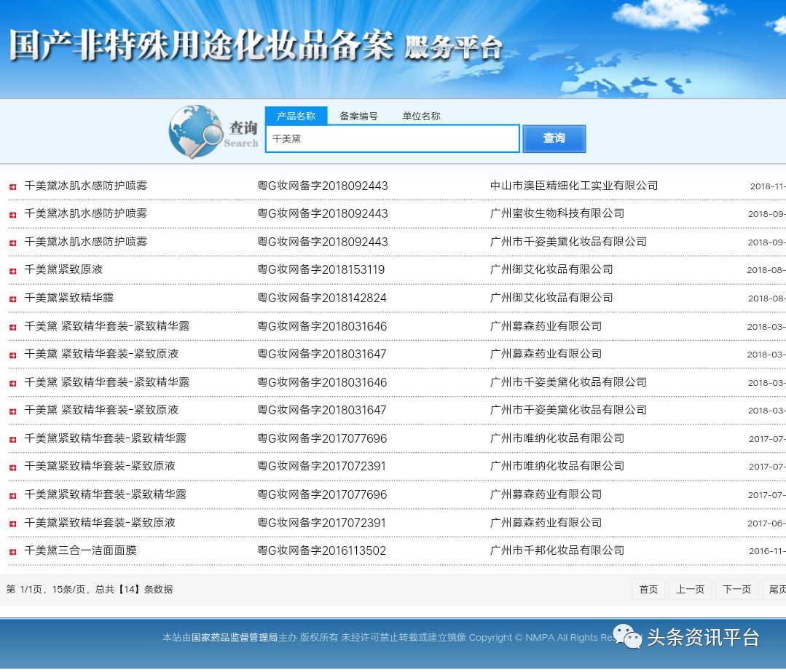The width and height of the screenshot is (786, 672).
Task: Jump to 尾页 in pagination
Action: 777,589
